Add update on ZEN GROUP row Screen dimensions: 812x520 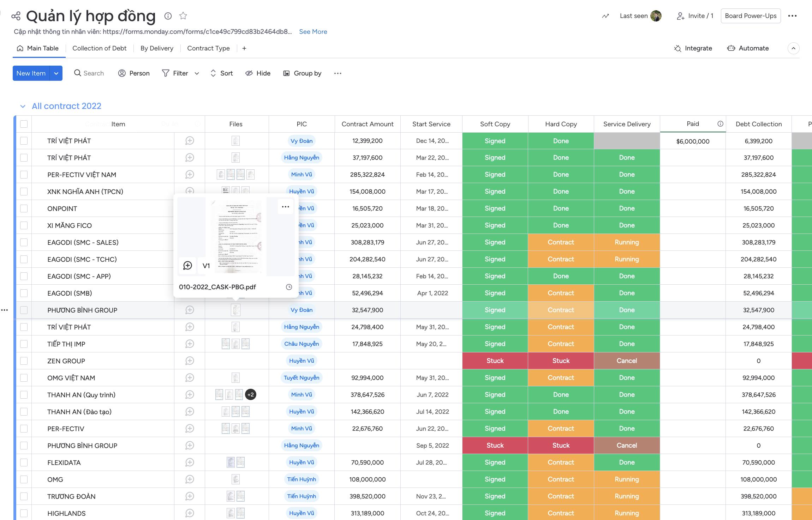click(190, 361)
